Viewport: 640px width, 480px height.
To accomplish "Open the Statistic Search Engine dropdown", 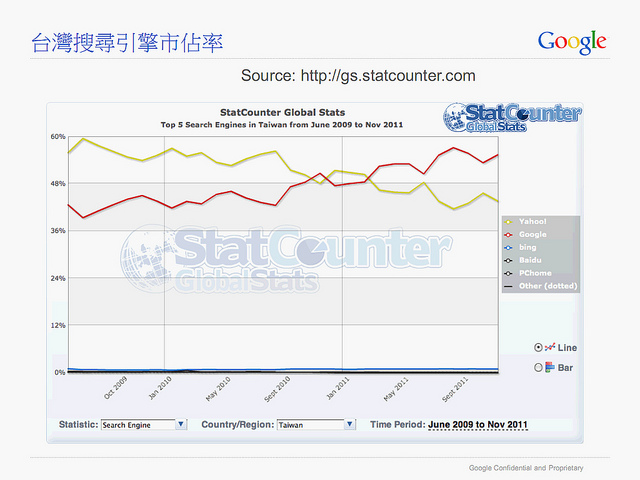I will (181, 424).
